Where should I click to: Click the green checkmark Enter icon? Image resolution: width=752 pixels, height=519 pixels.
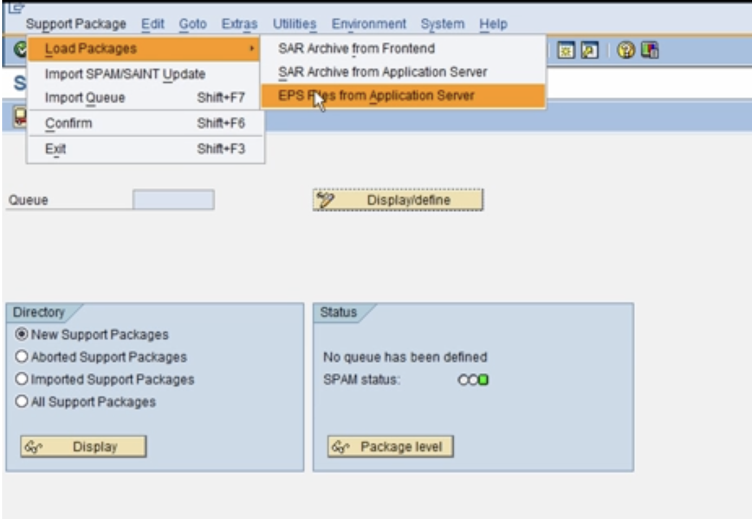coord(20,49)
